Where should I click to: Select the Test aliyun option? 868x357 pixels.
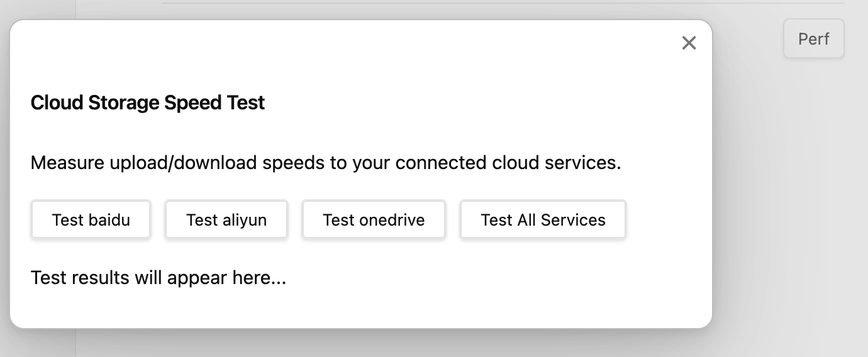[x=226, y=220]
